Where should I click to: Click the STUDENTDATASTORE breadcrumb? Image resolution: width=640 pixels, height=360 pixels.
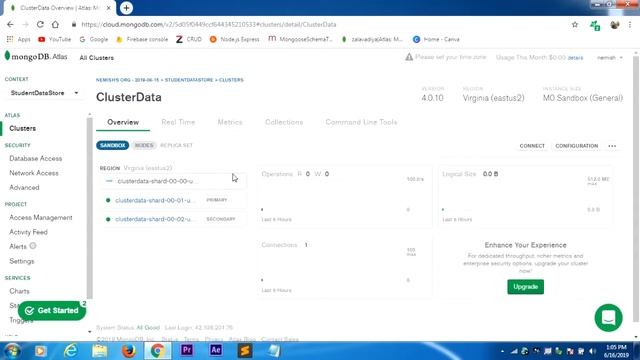(189, 80)
